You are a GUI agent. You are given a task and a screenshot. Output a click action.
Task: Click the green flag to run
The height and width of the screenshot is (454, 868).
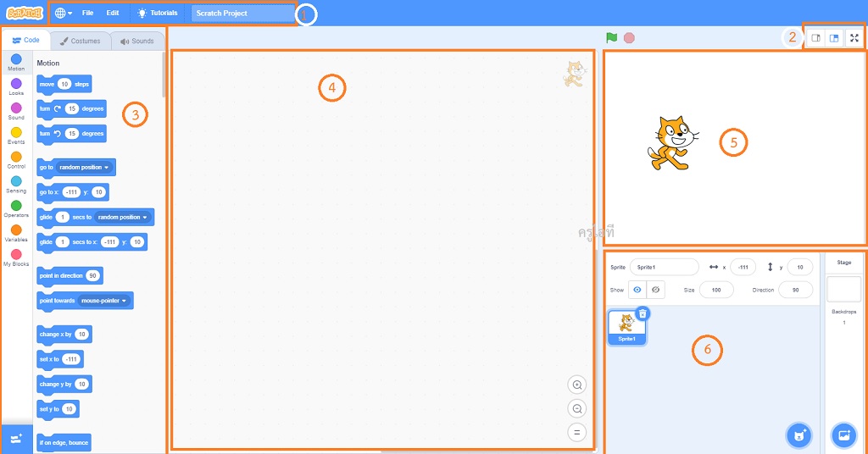(610, 38)
